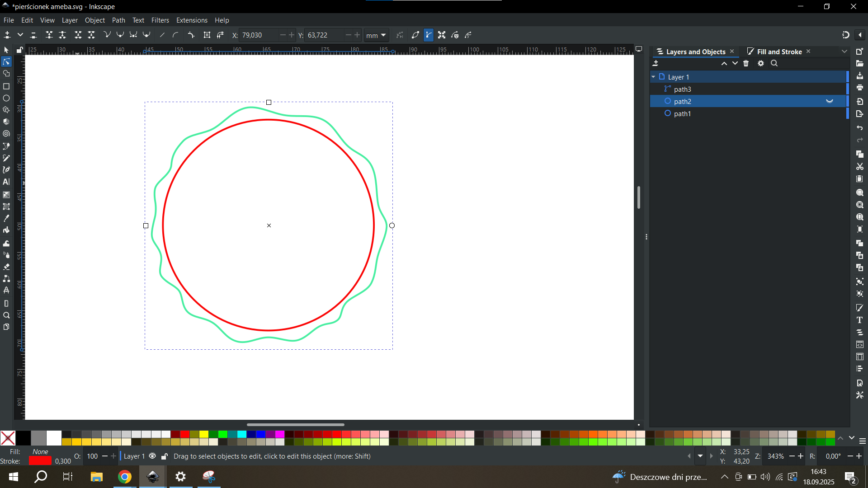Collapse the Layer 1 tree arrow
Image resolution: width=868 pixels, height=488 pixels.
(653, 77)
